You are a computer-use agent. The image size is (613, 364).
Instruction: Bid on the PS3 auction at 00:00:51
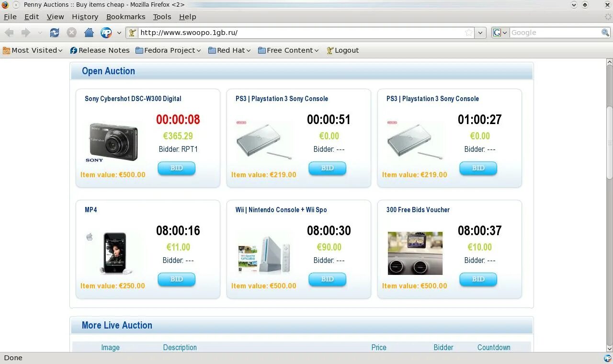[x=327, y=168]
